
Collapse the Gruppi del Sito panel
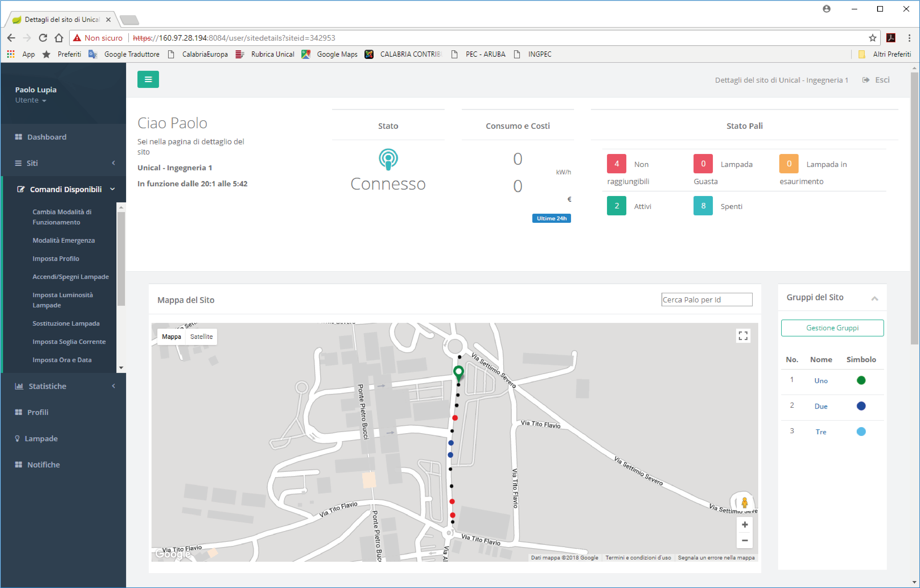[x=875, y=298]
